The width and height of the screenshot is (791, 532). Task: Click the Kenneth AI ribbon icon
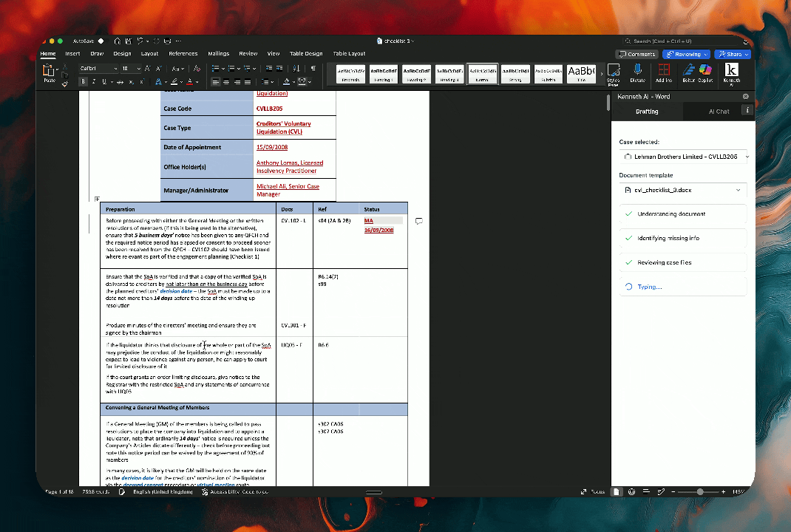[731, 74]
